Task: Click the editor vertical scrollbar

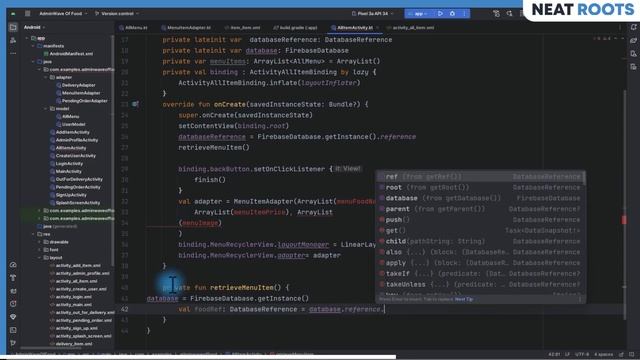Action: click(x=625, y=204)
